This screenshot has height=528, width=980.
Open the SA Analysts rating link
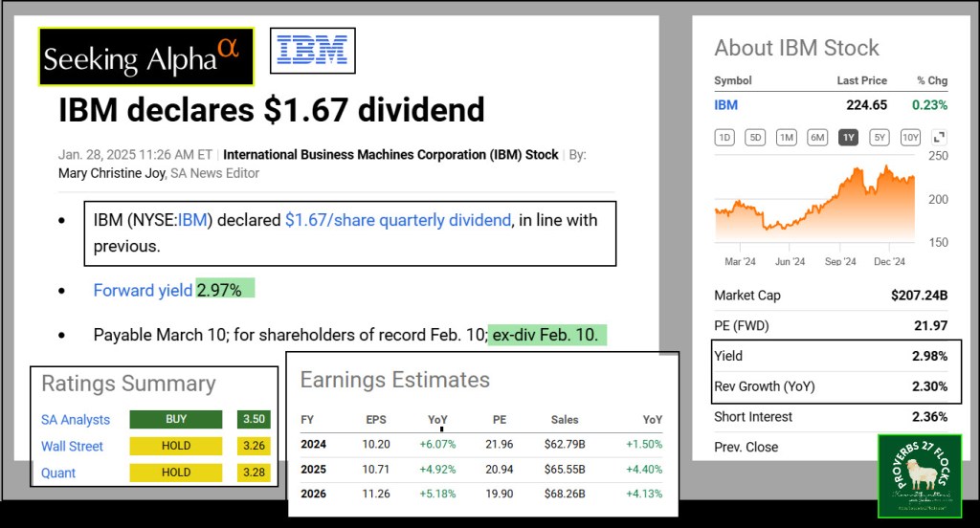tap(76, 419)
